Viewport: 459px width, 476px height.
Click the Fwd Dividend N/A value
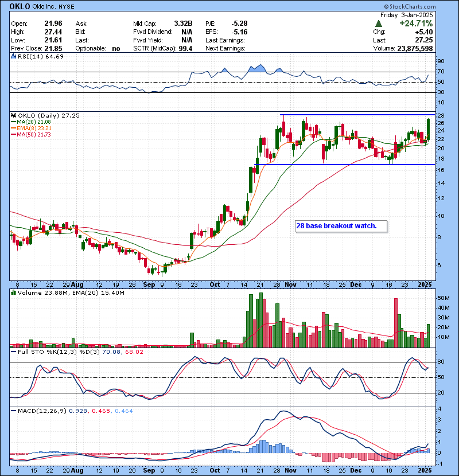point(187,32)
